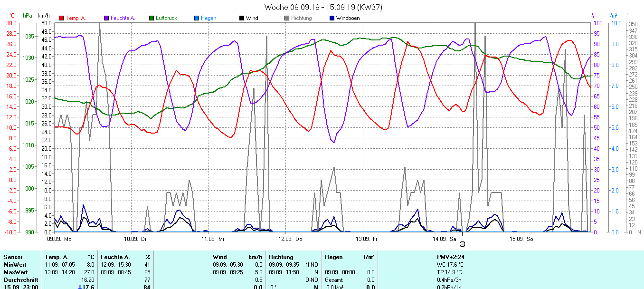
Task: Click the blue Regen legend square
Action: (197, 18)
